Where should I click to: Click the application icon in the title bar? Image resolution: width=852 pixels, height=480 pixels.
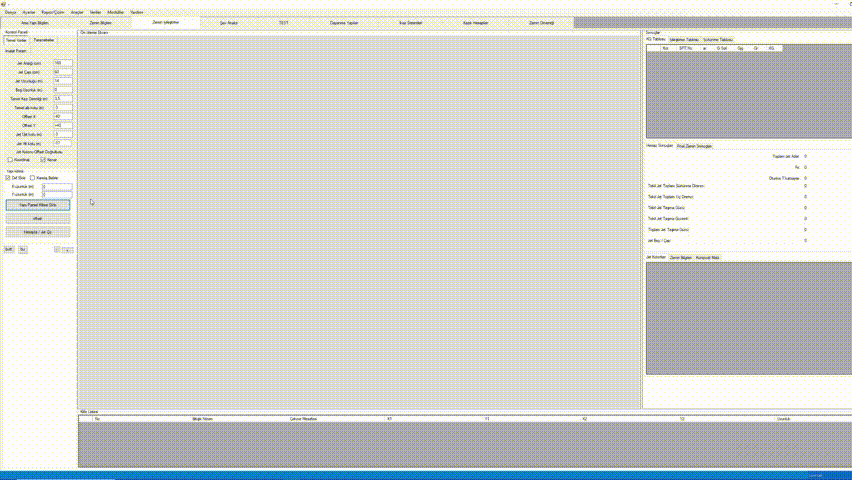click(4, 3)
